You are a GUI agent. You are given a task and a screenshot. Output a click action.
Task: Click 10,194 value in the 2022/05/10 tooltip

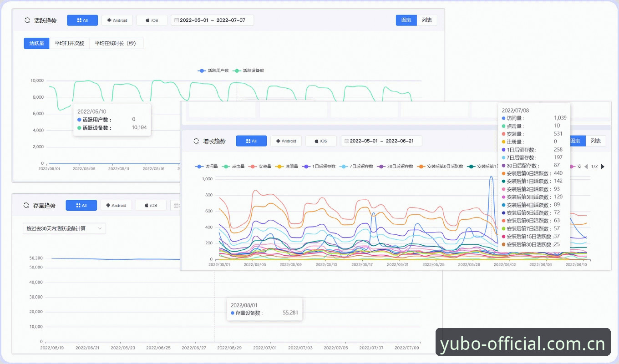pos(139,128)
